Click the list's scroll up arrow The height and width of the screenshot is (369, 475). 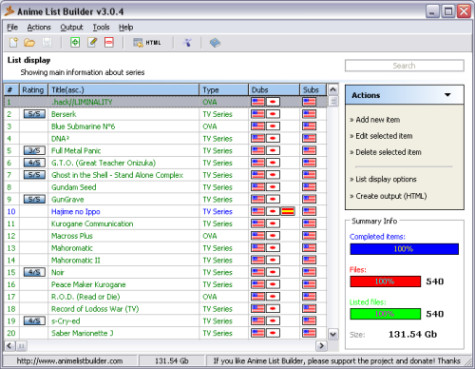coord(333,89)
